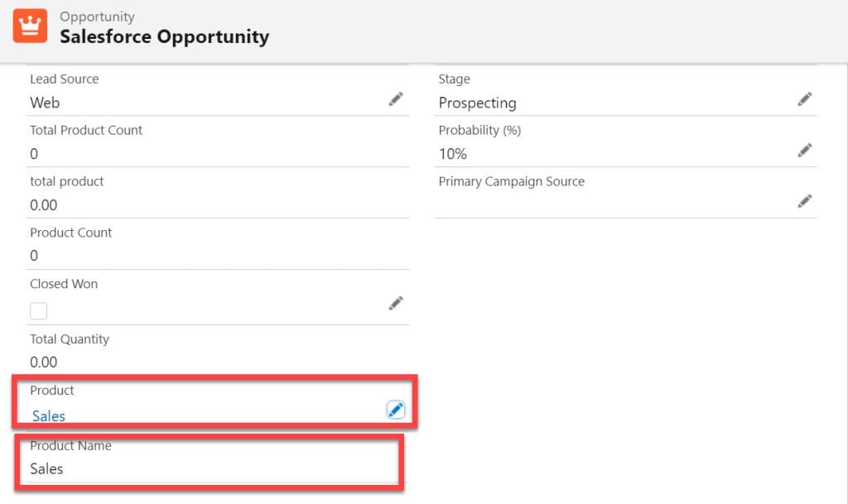Edit the Closed Won field pencil icon

click(x=396, y=303)
